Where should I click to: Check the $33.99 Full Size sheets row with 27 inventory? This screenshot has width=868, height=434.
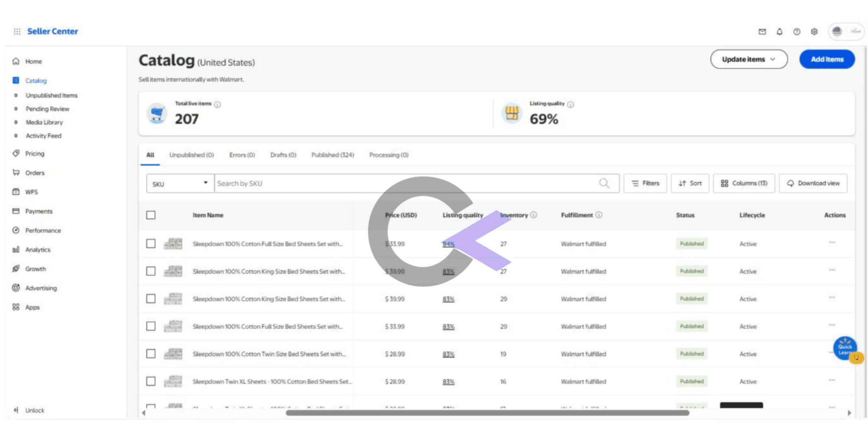(151, 243)
